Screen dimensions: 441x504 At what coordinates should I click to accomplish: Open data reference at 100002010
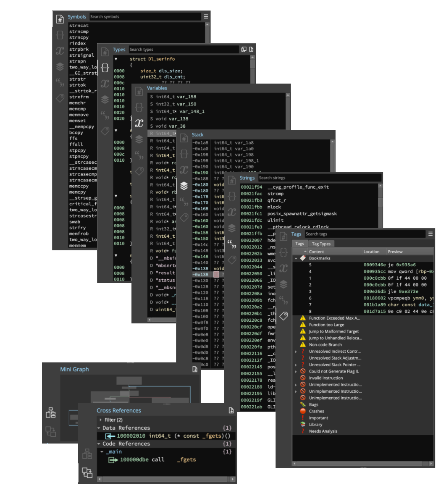click(x=167, y=436)
